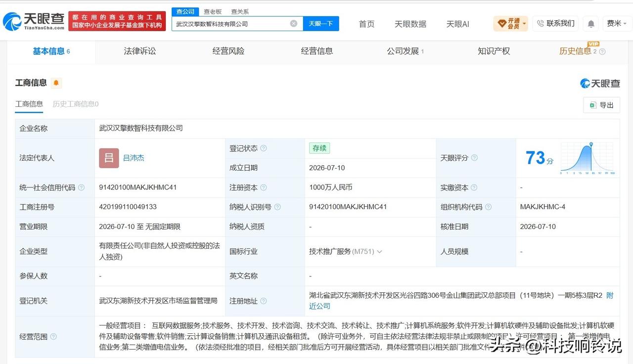Open the 法律诉讼 tab
This screenshot has height=364, width=633.
tap(140, 51)
